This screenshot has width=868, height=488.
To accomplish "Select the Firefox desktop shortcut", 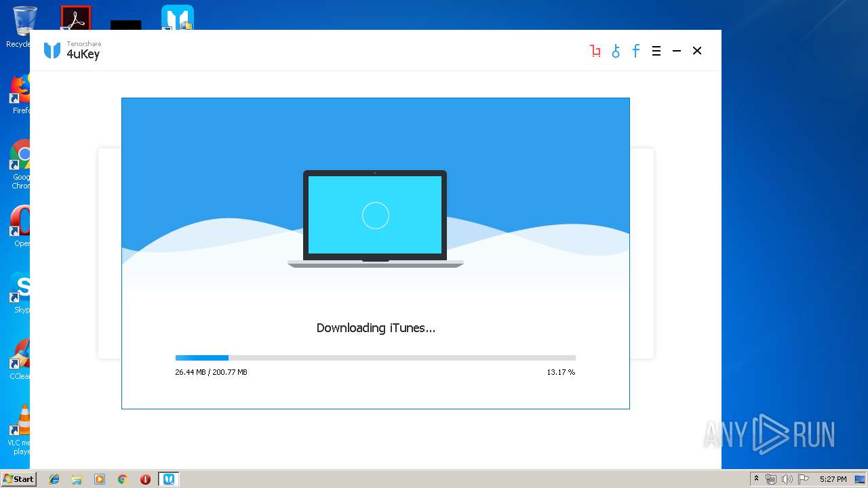I will 20,94.
